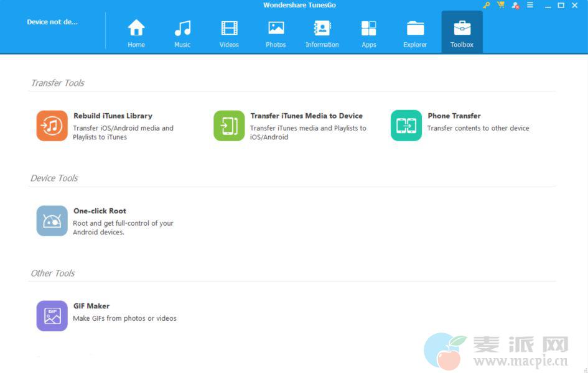Click the yellow key register icon
Screen dimensions: 588x373
pos(487,5)
